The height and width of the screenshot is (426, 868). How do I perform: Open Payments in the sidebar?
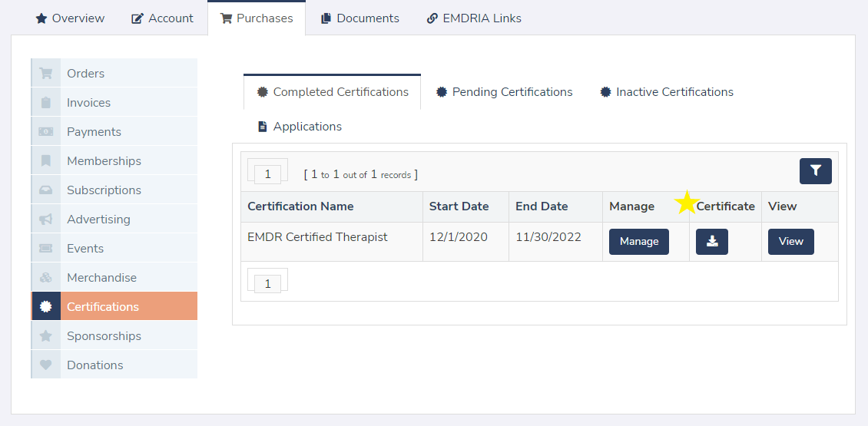click(114, 132)
